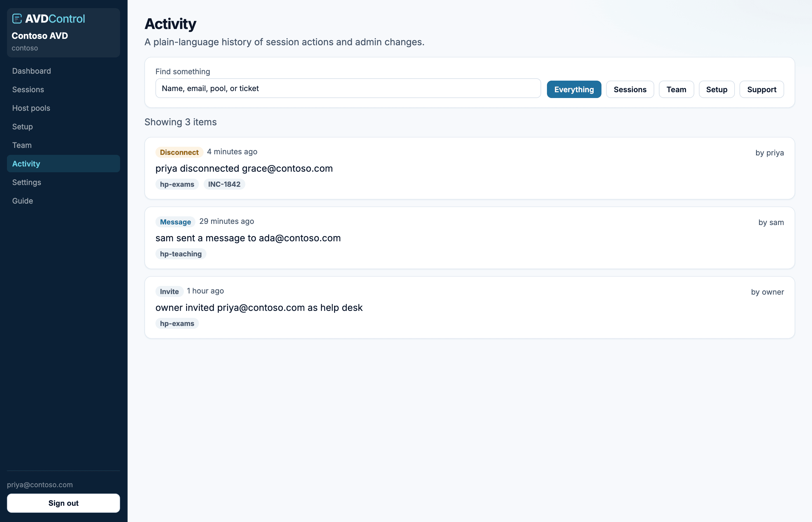Click '29 minutes ago' timestamp
This screenshot has width=812, height=522.
point(227,221)
